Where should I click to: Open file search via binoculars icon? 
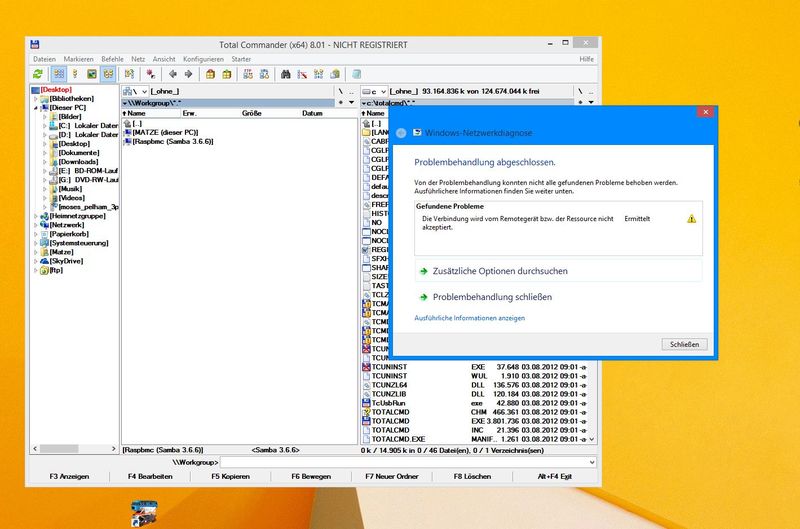point(286,74)
